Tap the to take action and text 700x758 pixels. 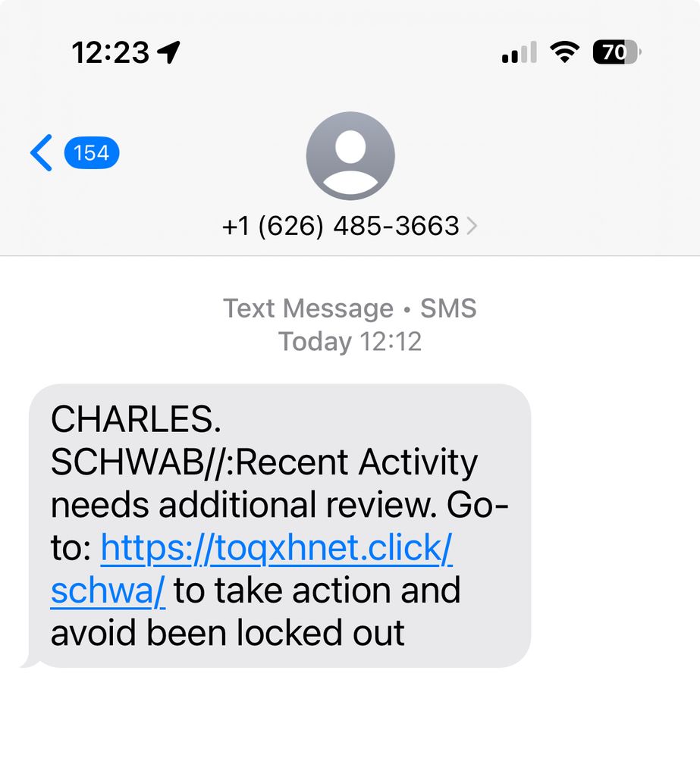(x=317, y=590)
